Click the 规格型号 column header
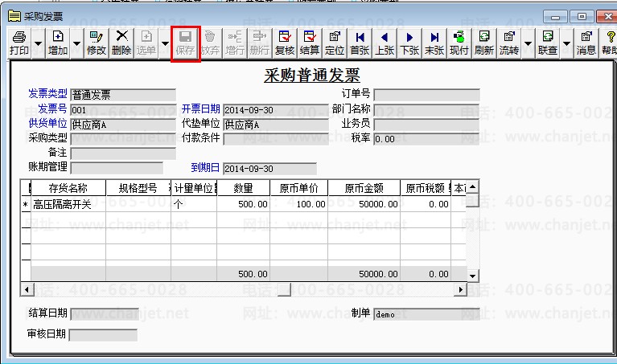The height and width of the screenshot is (364, 617). coord(138,188)
